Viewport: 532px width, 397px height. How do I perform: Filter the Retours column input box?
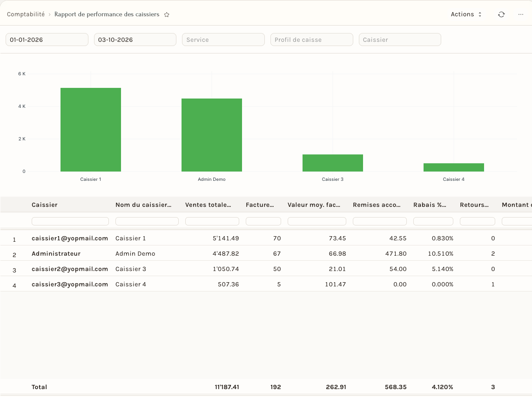[x=478, y=221]
